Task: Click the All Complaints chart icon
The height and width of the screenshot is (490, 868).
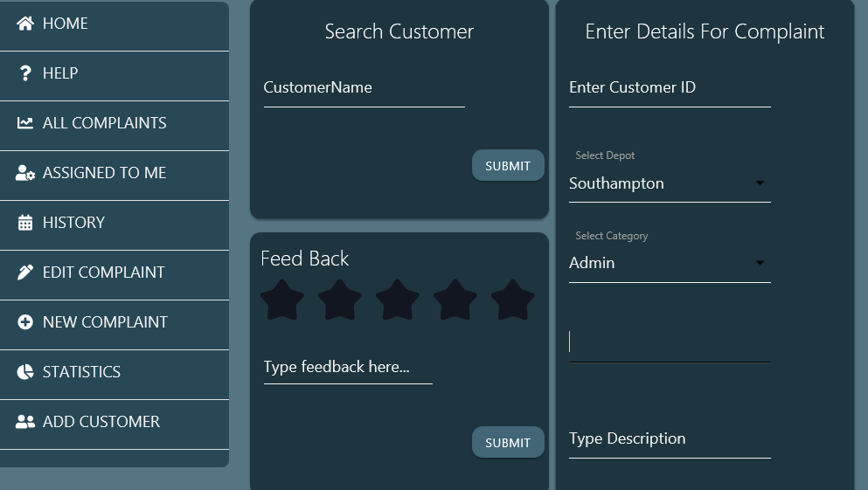Action: pyautogui.click(x=24, y=123)
